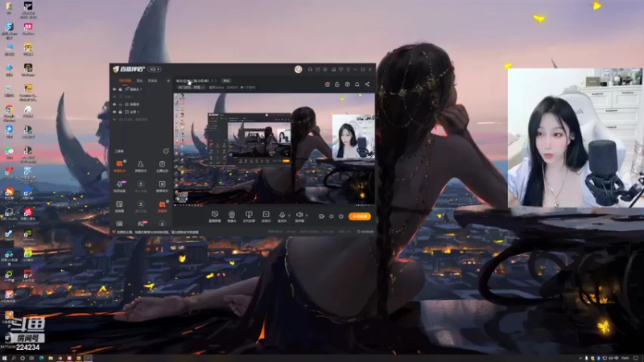
Task: Open the layout grid icon above the preview
Action: click(x=347, y=84)
